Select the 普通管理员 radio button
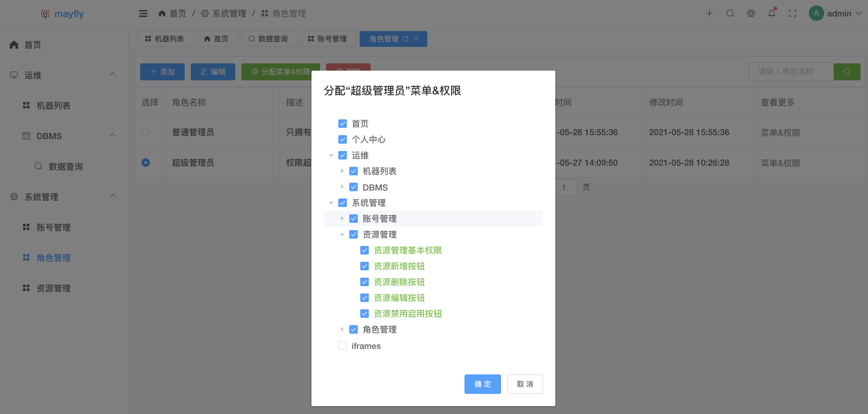The width and height of the screenshot is (868, 414). tap(146, 132)
